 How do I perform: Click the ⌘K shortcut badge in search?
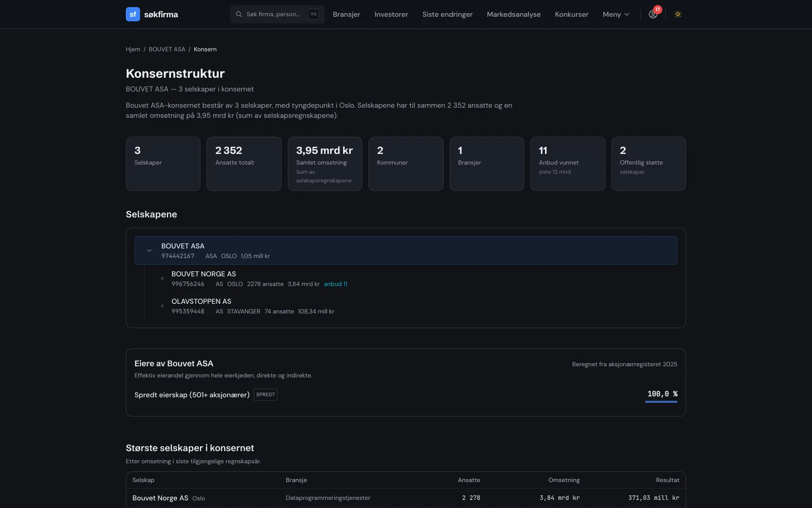314,14
